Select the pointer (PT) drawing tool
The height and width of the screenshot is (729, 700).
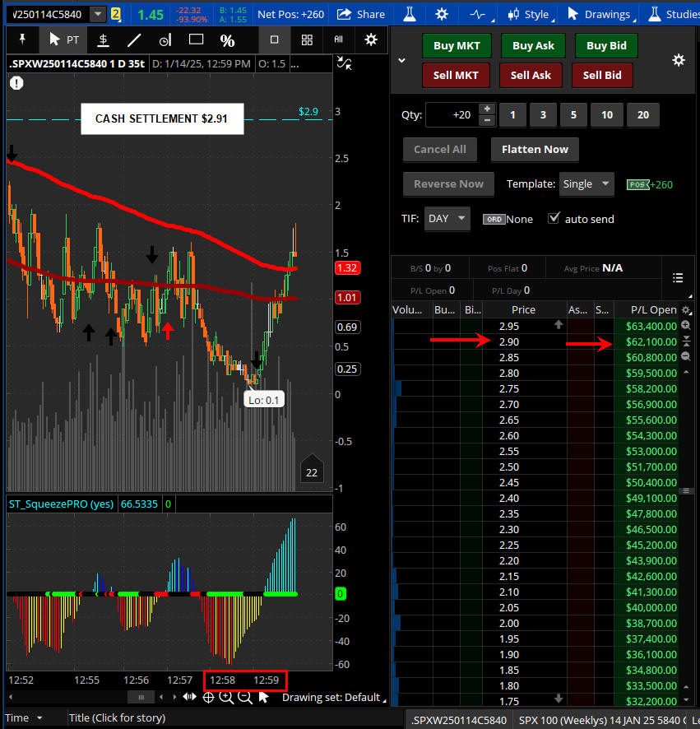[x=63, y=39]
